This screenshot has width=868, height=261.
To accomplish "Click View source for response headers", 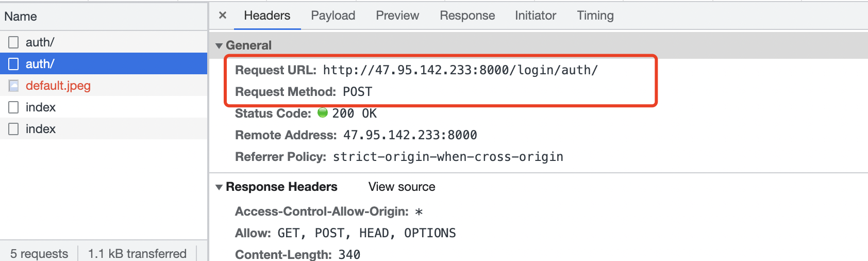I will click(402, 187).
